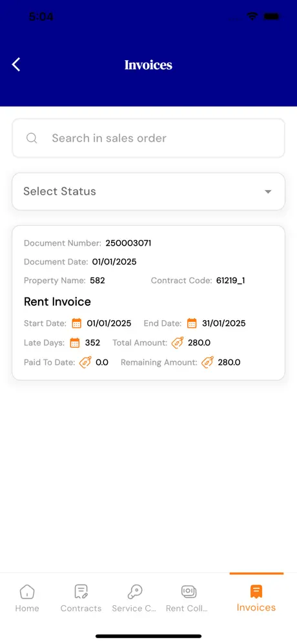The width and height of the screenshot is (297, 644).
Task: Select document number 250003071
Action: click(x=128, y=243)
